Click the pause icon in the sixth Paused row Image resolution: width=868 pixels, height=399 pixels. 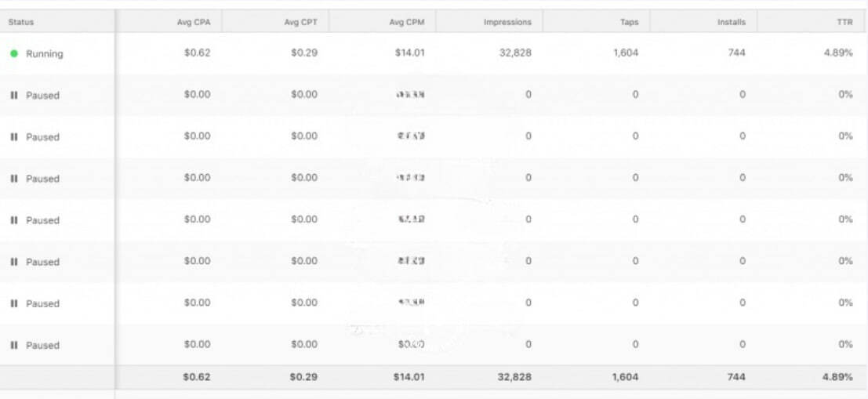coord(14,303)
